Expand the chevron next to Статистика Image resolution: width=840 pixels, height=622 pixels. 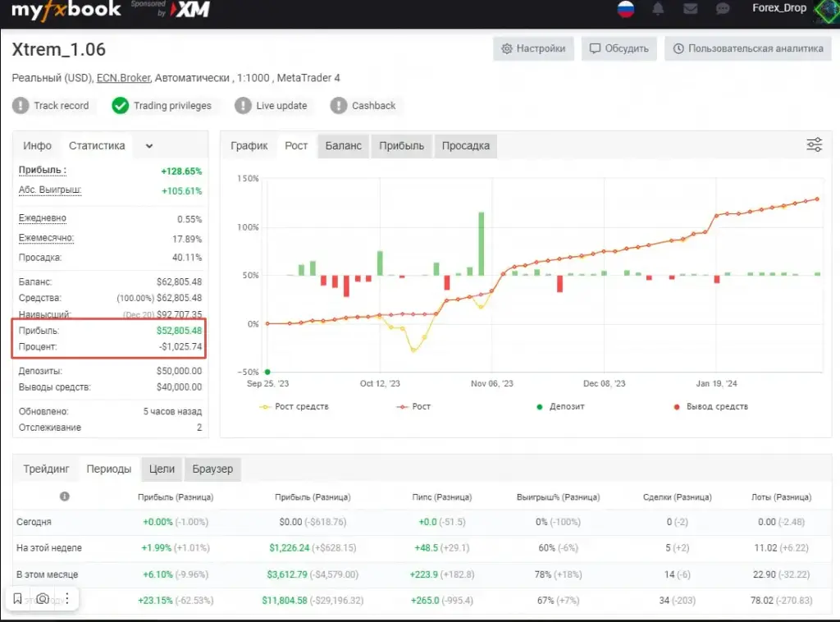click(x=149, y=146)
